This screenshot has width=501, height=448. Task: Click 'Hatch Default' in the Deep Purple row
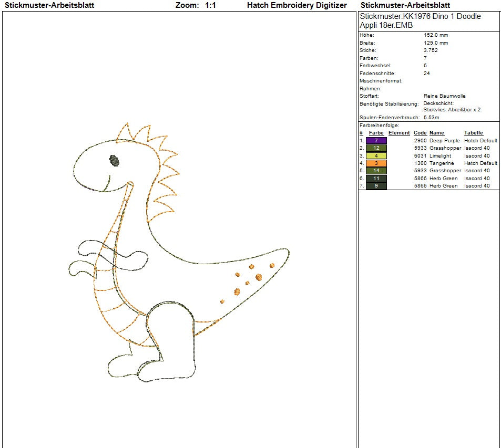click(x=480, y=141)
